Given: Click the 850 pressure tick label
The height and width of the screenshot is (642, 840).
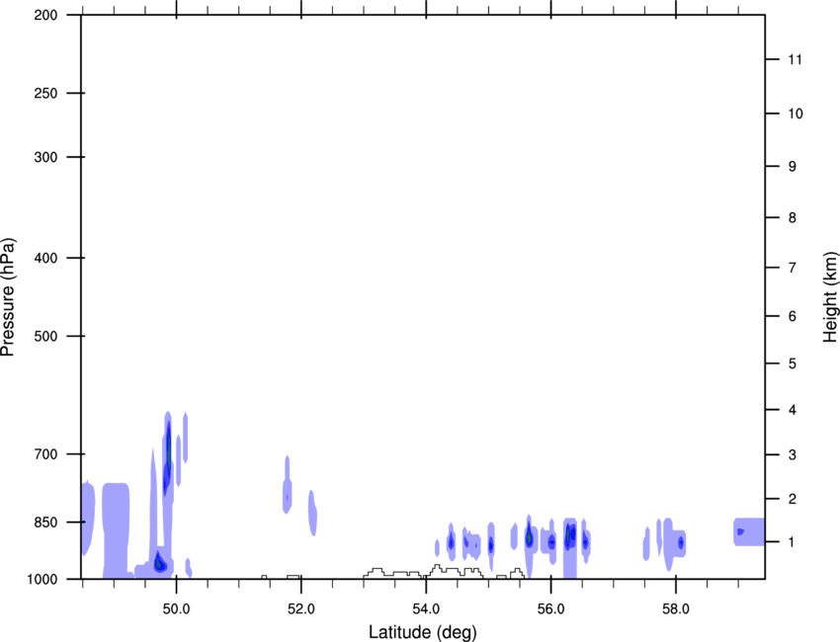Looking at the screenshot, I should coord(45,522).
